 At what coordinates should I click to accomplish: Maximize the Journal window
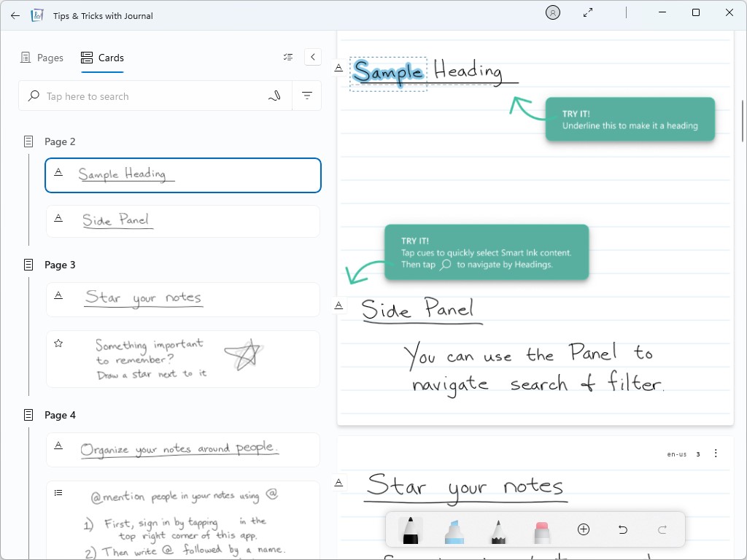[x=695, y=12]
